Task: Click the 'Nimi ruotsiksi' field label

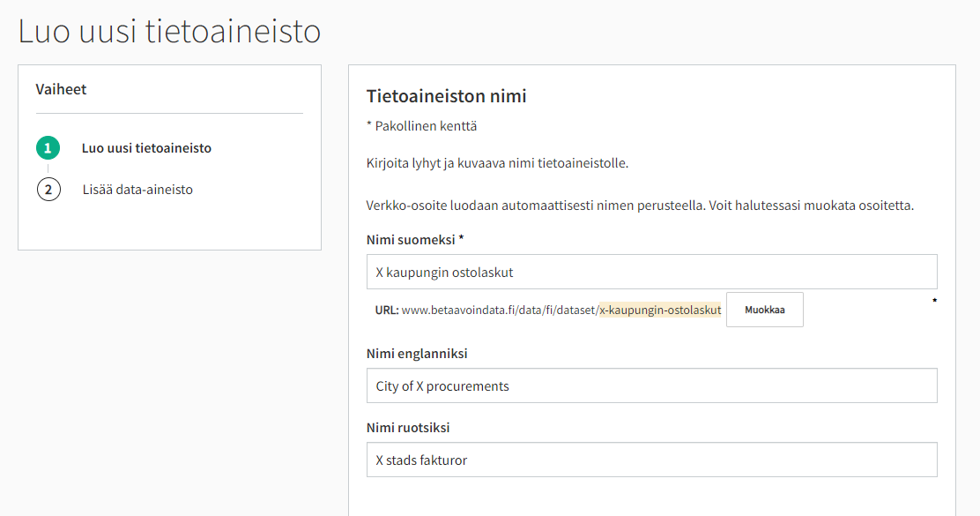Action: [408, 428]
